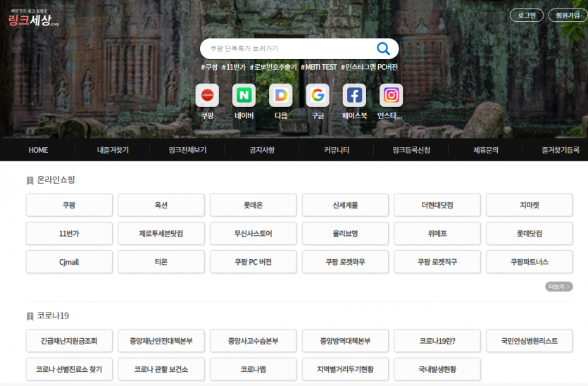
Task: Click the 코로나 선별진료소 찾기 button
Action: coord(69,370)
